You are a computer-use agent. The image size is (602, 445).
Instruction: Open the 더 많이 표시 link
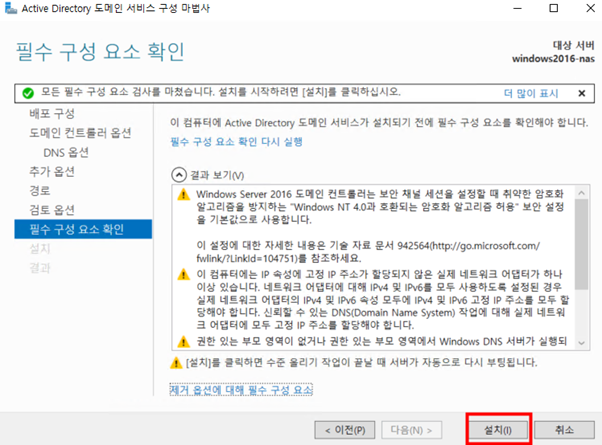pyautogui.click(x=530, y=92)
